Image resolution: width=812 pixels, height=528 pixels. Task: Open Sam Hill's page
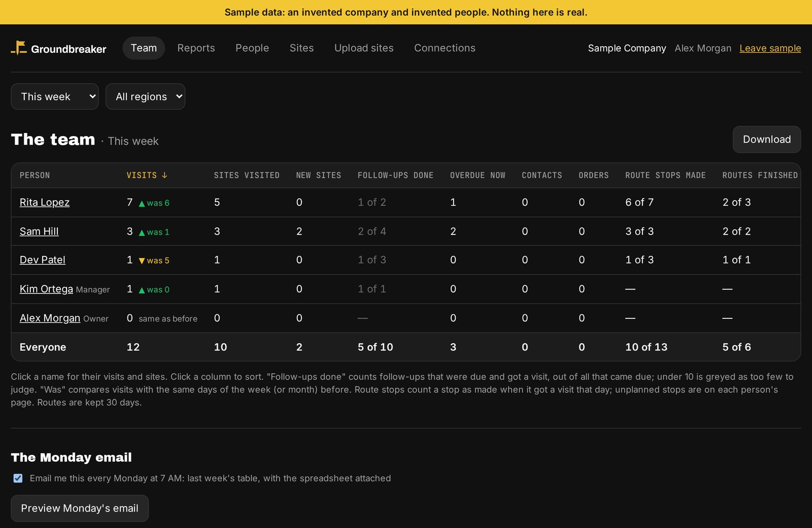click(39, 231)
